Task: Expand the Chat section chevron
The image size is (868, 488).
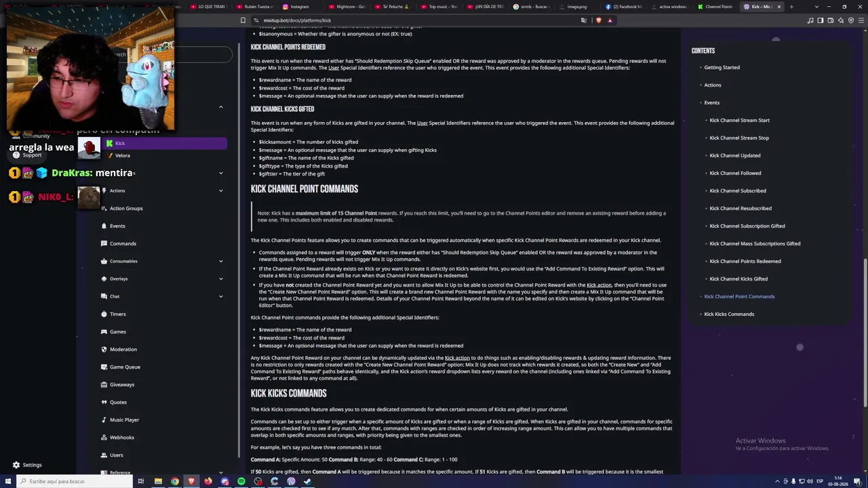Action: (220, 296)
